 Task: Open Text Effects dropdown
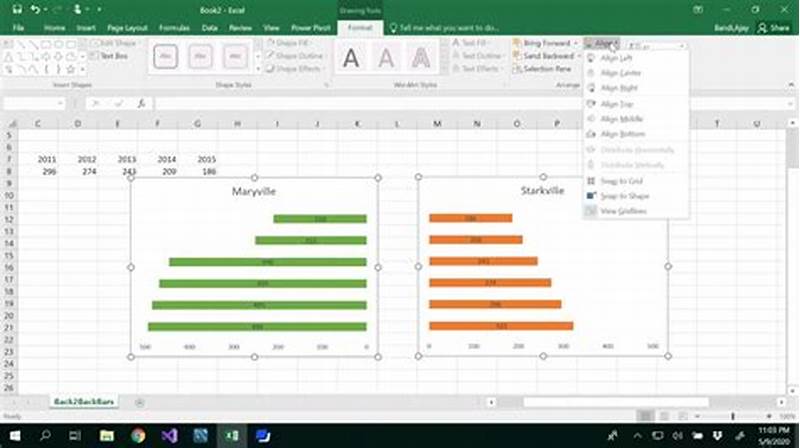pyautogui.click(x=477, y=69)
